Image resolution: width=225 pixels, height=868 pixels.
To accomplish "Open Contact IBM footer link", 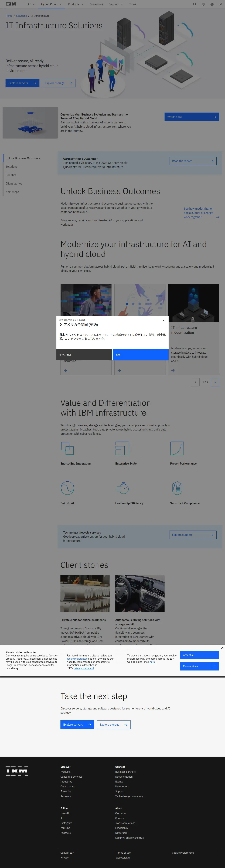I will (x=67, y=853).
